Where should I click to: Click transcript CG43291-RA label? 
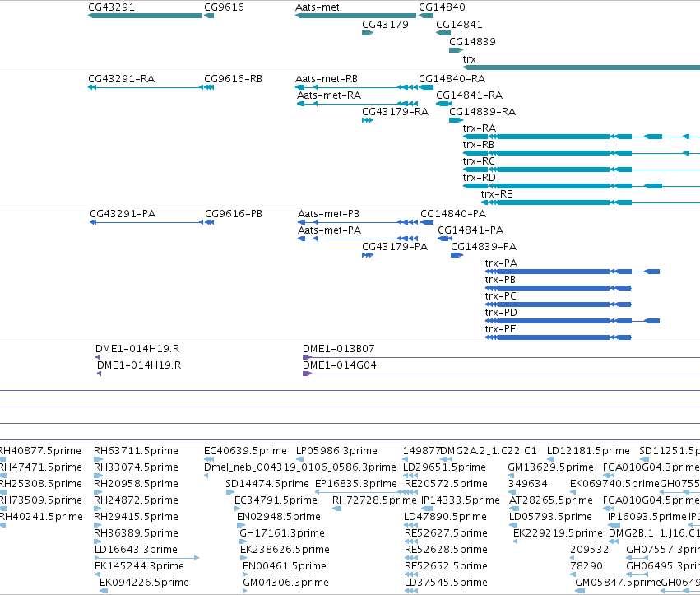tap(122, 79)
